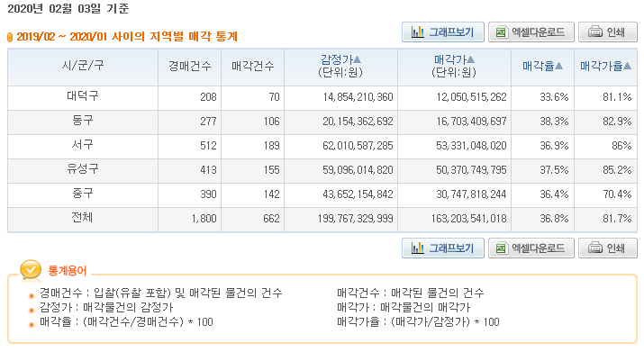The width and height of the screenshot is (644, 352).
Task: Sort by 매각율 column header
Action: click(x=542, y=66)
